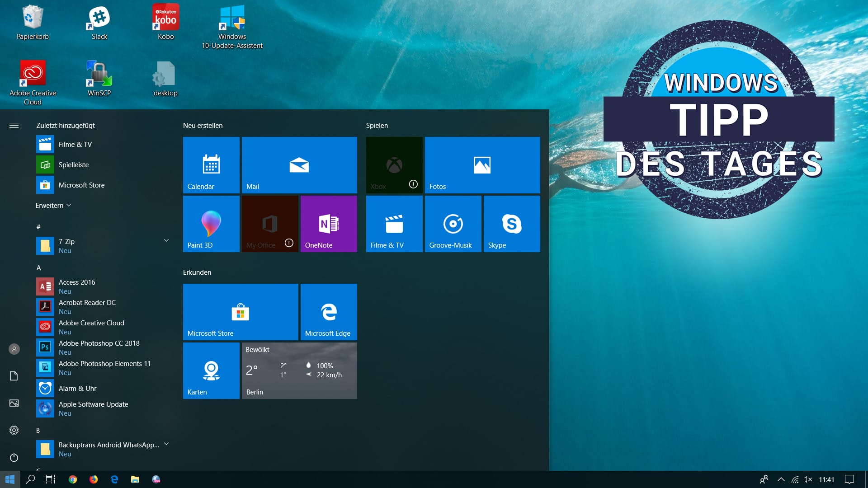Click the # letter header in app list
868x488 pixels.
[x=38, y=227]
